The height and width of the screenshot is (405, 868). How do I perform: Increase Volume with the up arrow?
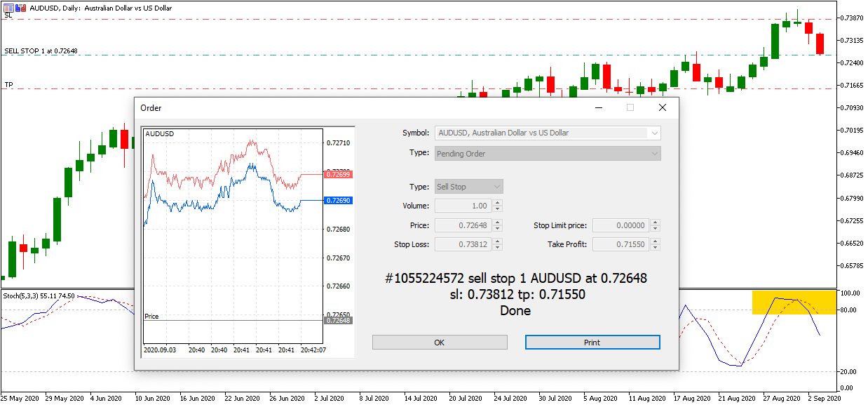click(498, 203)
